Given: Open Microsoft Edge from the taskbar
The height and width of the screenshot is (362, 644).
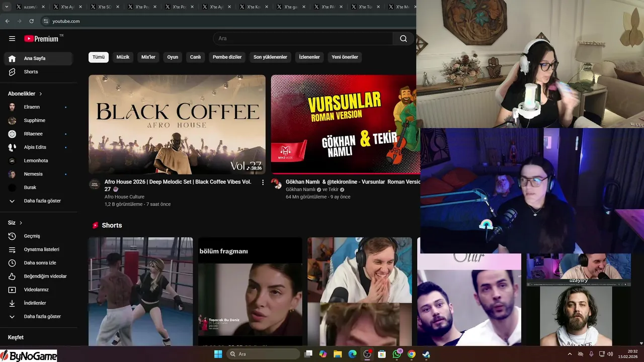Looking at the screenshot, I should 353,354.
